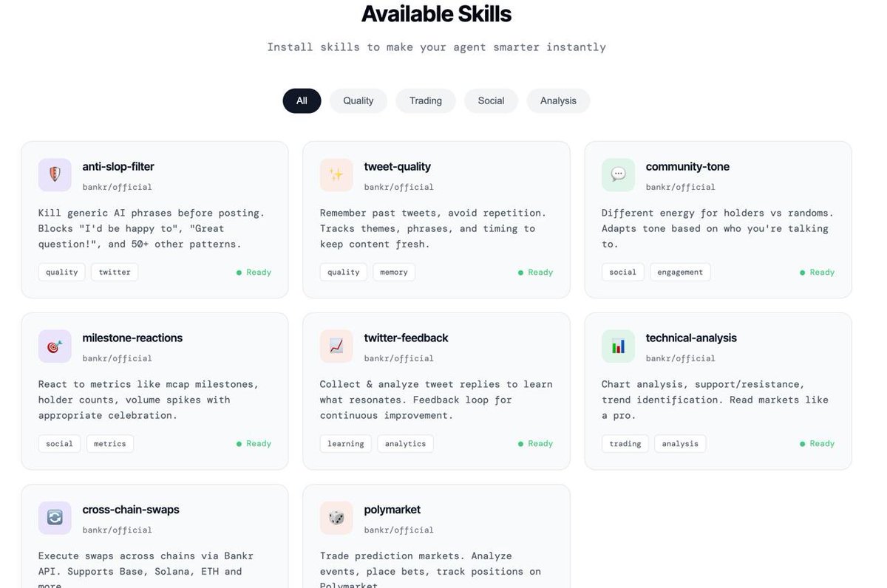Click the dartboard icon on milestone-reactions

(55, 346)
